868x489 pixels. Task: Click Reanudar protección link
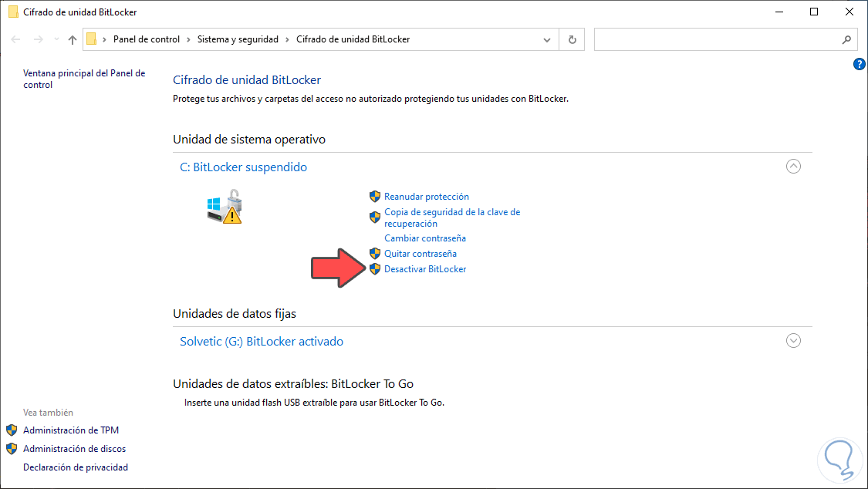426,197
